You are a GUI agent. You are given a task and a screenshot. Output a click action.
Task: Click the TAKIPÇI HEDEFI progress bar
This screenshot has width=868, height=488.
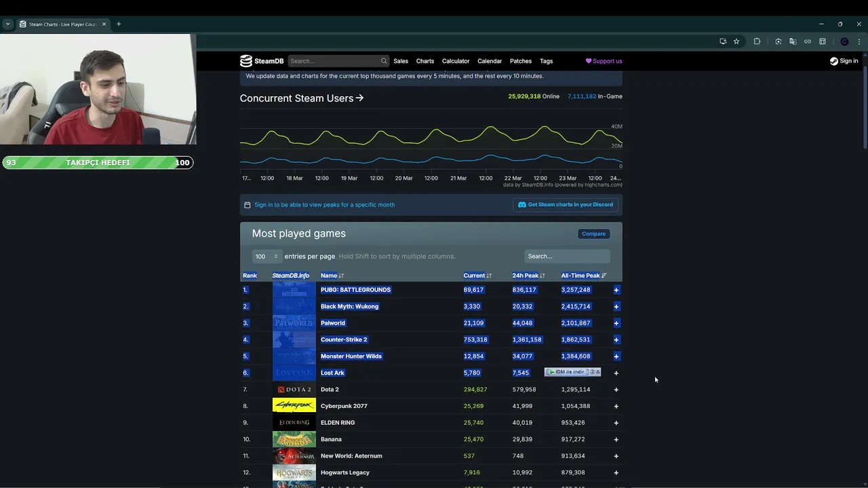98,163
